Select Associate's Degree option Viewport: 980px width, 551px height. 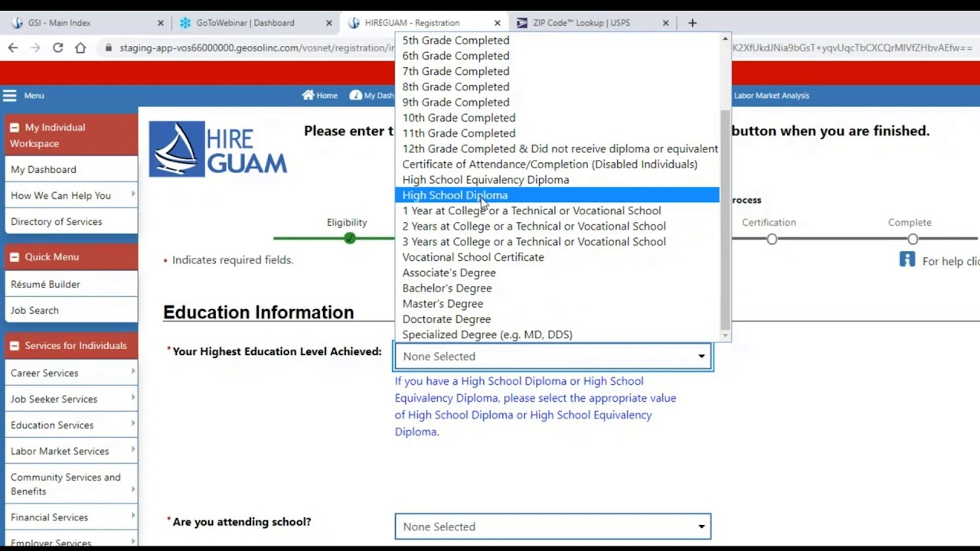(557, 272)
